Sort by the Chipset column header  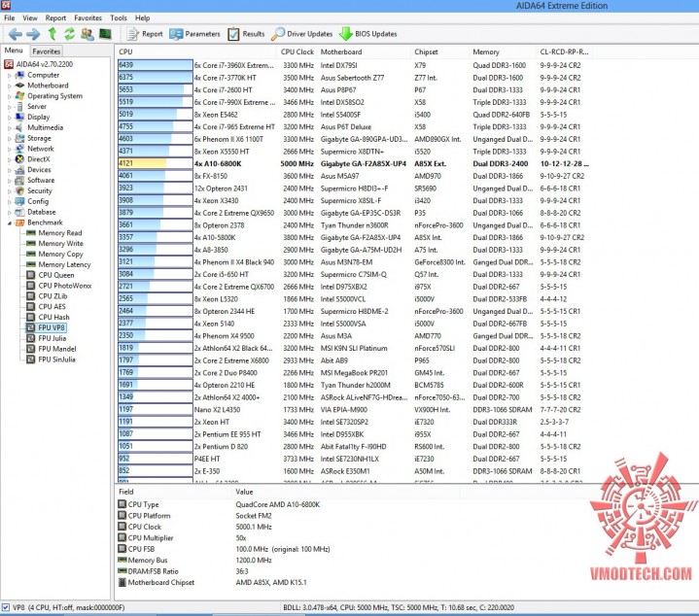coord(439,51)
